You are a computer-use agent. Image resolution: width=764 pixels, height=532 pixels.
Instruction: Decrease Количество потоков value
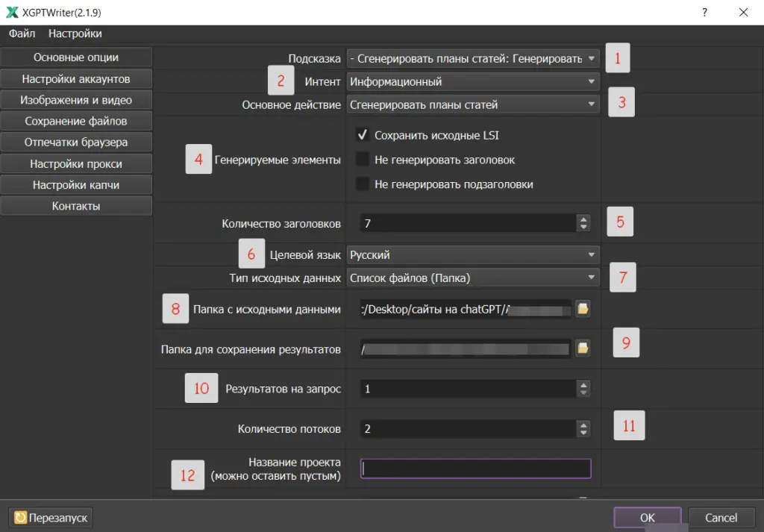pyautogui.click(x=583, y=433)
